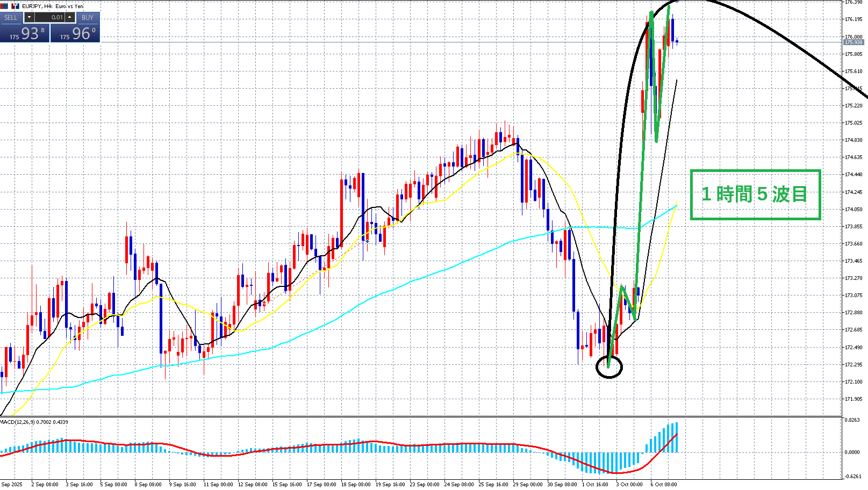Increase lot volume with the up arrow
The image size is (868, 490).
click(x=70, y=18)
